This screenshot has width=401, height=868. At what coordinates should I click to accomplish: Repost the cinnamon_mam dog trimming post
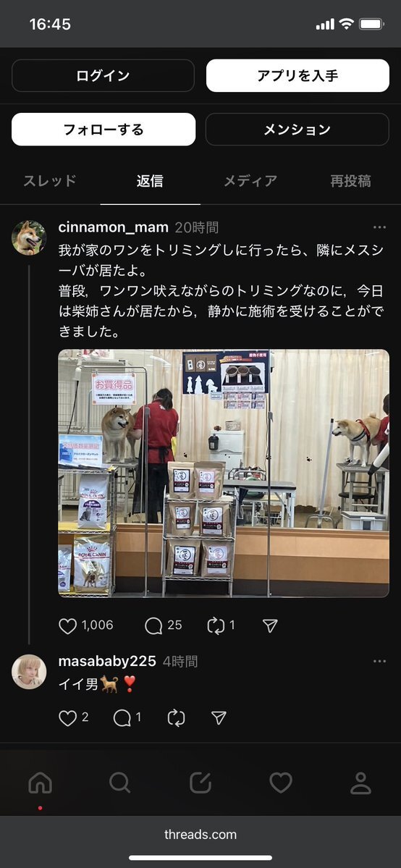coord(216,625)
